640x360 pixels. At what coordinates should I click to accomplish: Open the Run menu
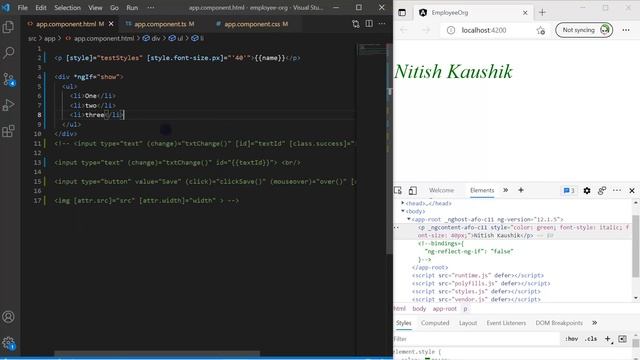click(132, 7)
